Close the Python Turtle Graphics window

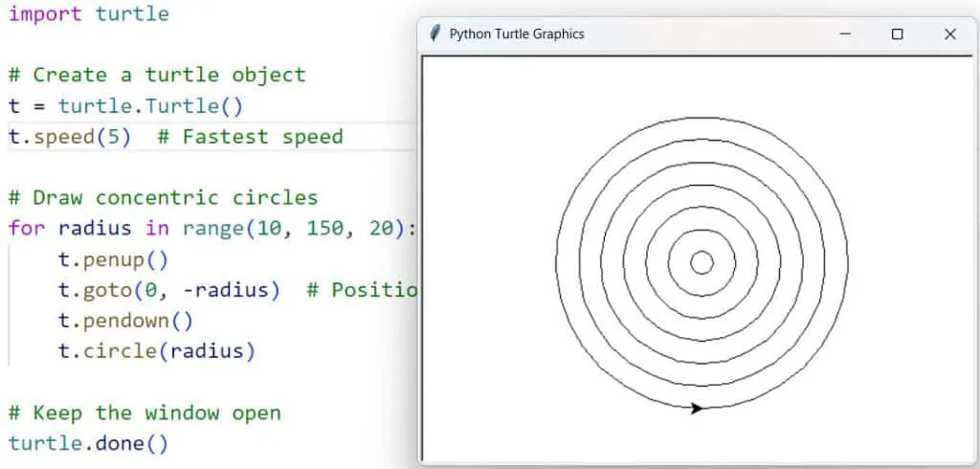[x=949, y=33]
